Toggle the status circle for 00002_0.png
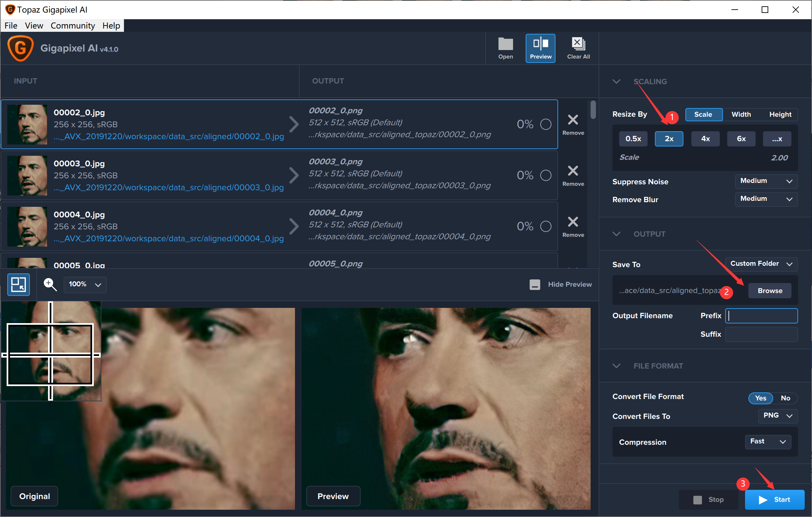 click(x=546, y=124)
